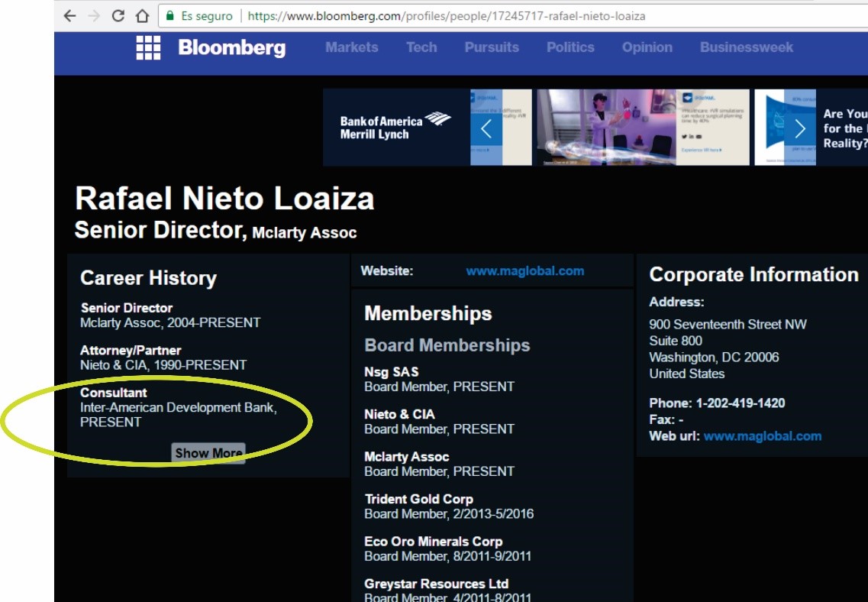The width and height of the screenshot is (868, 602).
Task: Click the green secure padlock icon
Action: coord(170,15)
